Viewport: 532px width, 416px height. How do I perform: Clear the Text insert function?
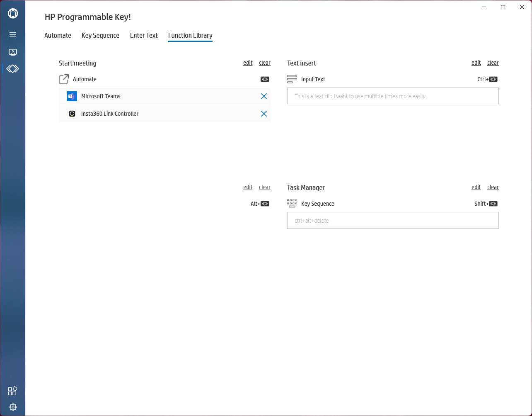493,63
